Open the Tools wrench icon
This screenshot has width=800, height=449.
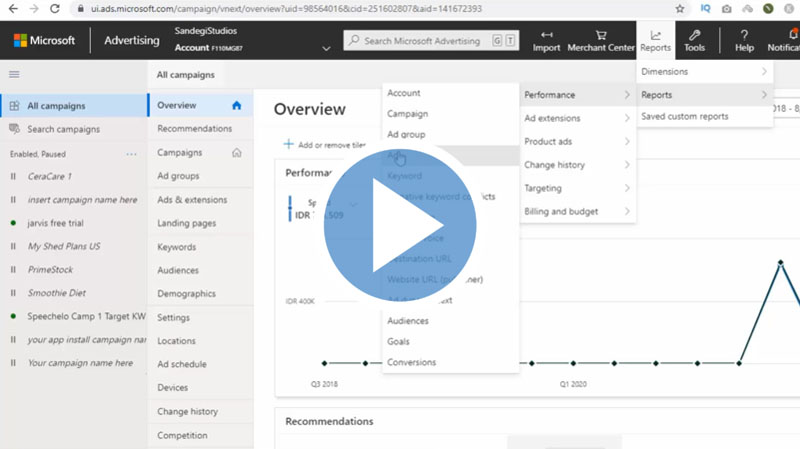click(694, 35)
